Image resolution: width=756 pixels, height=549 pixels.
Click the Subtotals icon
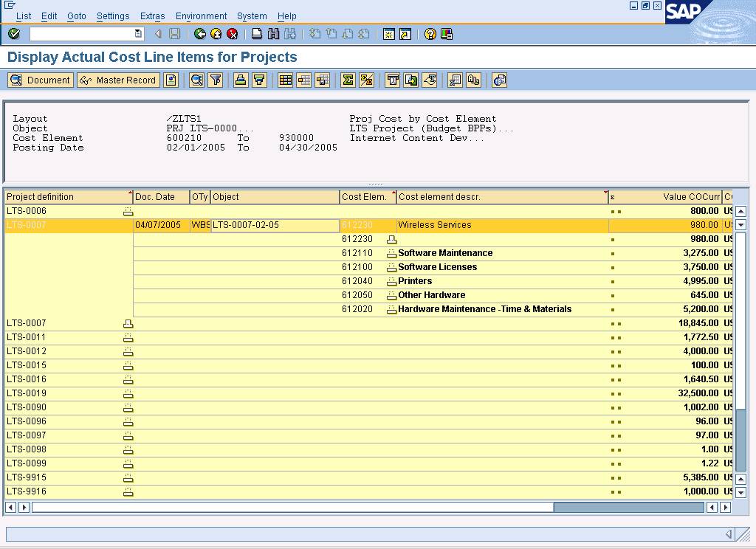click(366, 80)
